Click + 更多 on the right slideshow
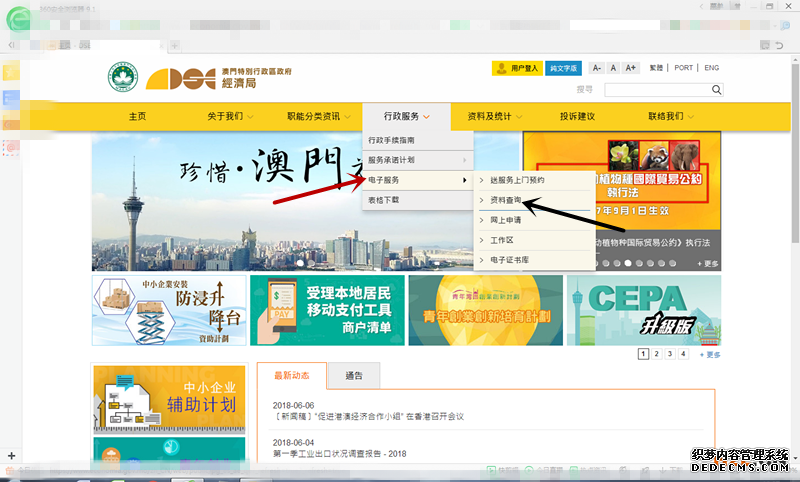Viewport: 800px width, 482px height. coord(708,264)
